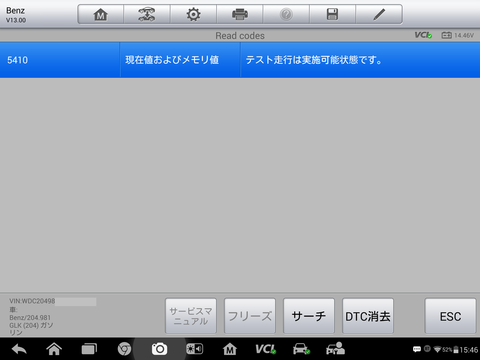This screenshot has width=480, height=360.
Task: Open the Wi-Fi status icon
Action: (437, 349)
